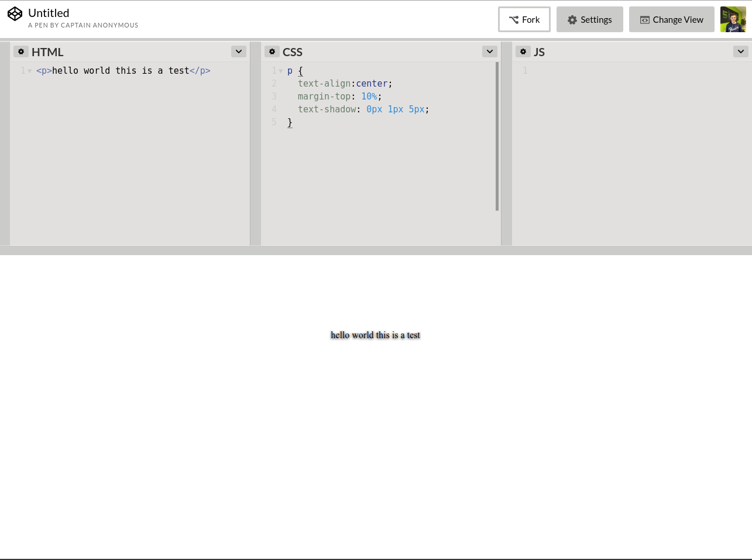Click the Fork arrow icon

pyautogui.click(x=514, y=19)
